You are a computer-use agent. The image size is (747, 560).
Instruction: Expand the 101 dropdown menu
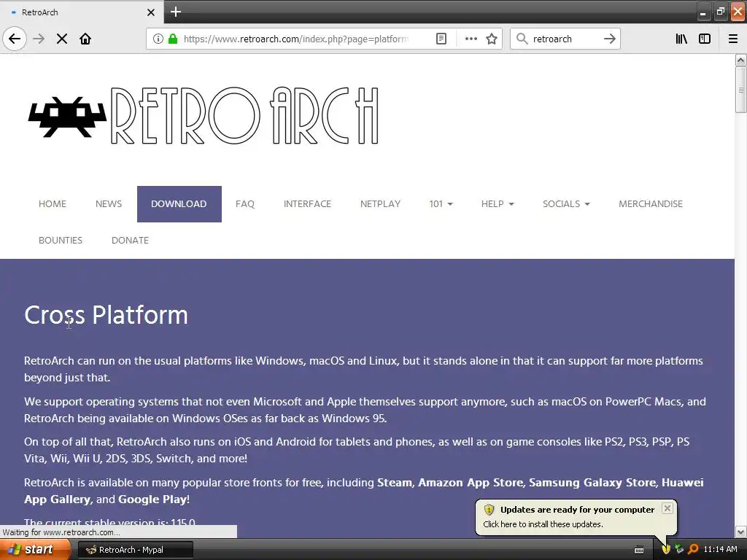(441, 204)
